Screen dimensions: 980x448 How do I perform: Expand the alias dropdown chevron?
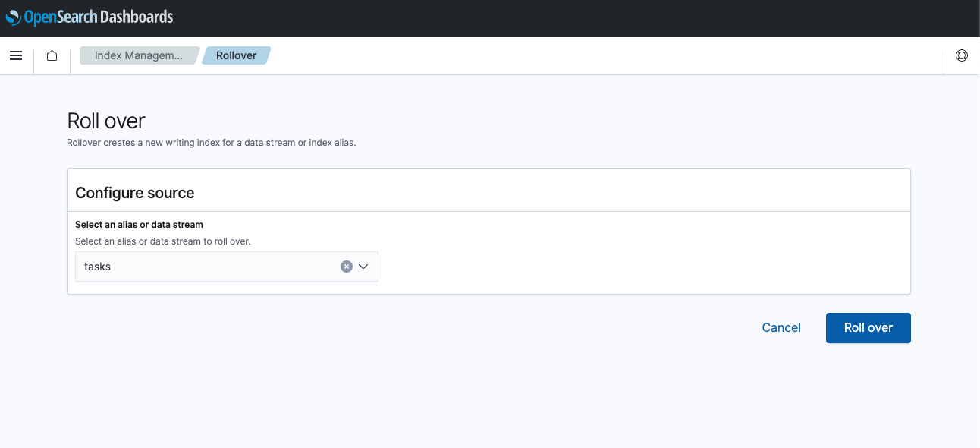click(x=363, y=266)
